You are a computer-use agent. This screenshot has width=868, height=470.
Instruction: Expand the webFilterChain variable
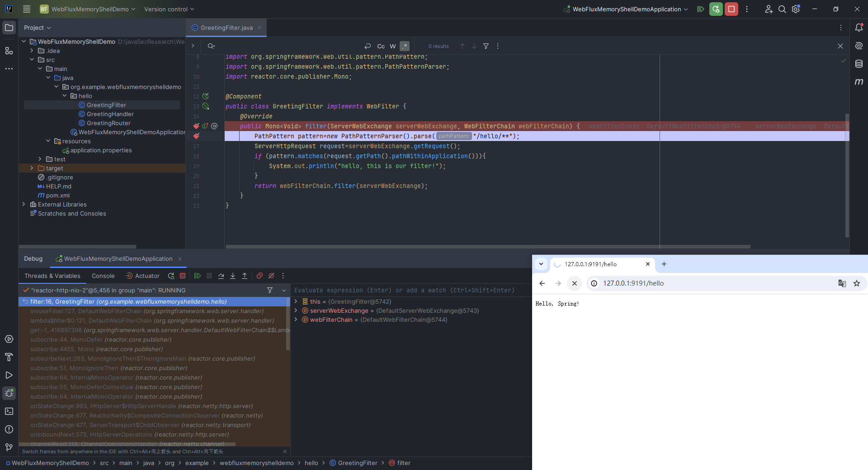pos(296,320)
